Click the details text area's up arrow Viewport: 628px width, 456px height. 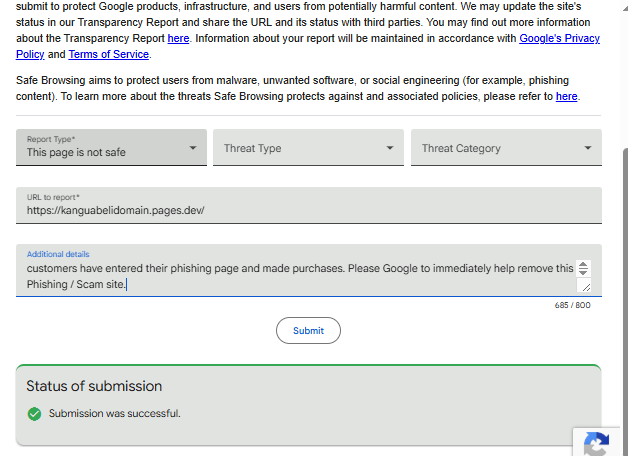pos(584,264)
